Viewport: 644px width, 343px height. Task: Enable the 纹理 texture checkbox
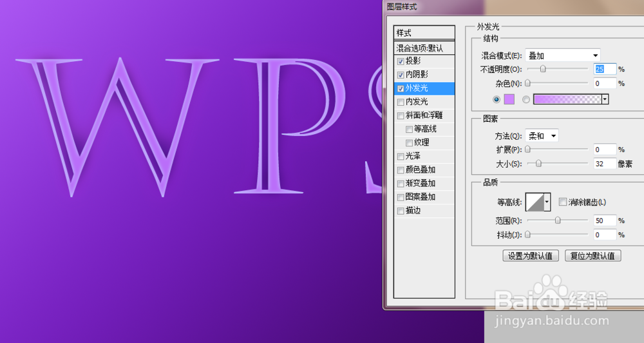tap(409, 143)
